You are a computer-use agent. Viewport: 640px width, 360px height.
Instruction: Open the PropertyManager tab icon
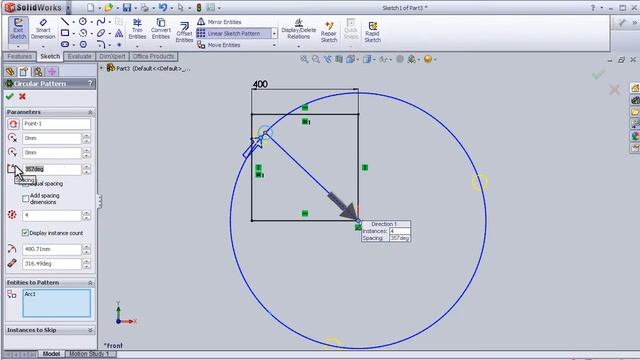point(24,72)
